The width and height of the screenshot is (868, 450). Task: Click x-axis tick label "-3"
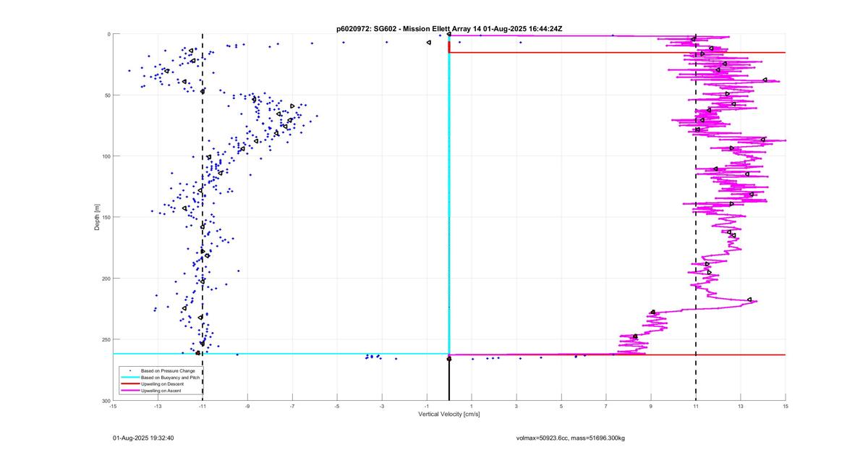point(382,407)
